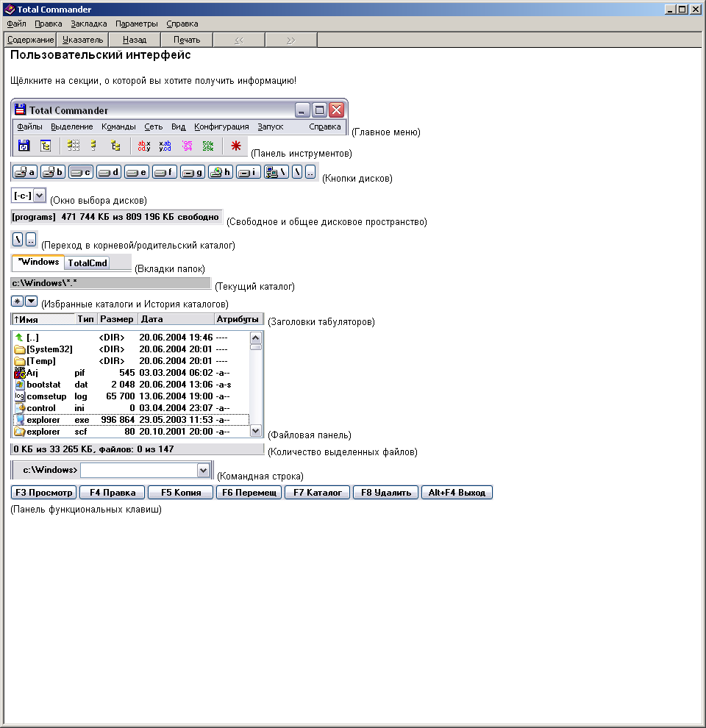This screenshot has width=706, height=728.
Task: Click the sort by extension 'x.ab y.cd' icon
Action: [x=165, y=146]
